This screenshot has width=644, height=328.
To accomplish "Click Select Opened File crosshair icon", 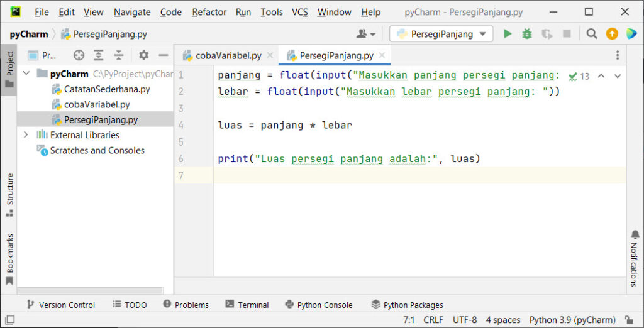I will [x=79, y=55].
